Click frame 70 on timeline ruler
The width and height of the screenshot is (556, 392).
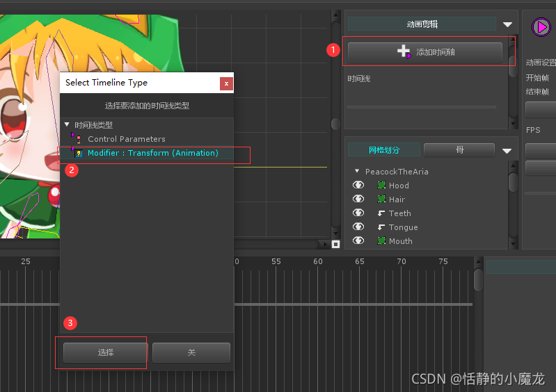[401, 261]
